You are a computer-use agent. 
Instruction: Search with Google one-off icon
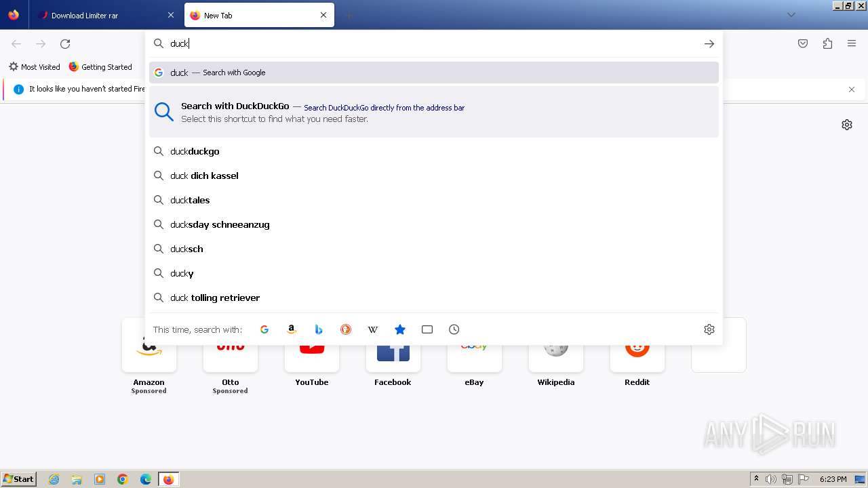coord(264,329)
